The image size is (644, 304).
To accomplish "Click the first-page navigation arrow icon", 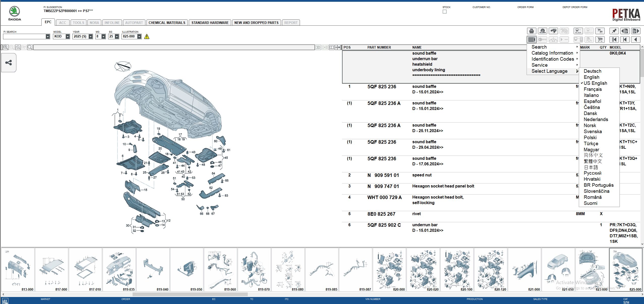I will (614, 40).
